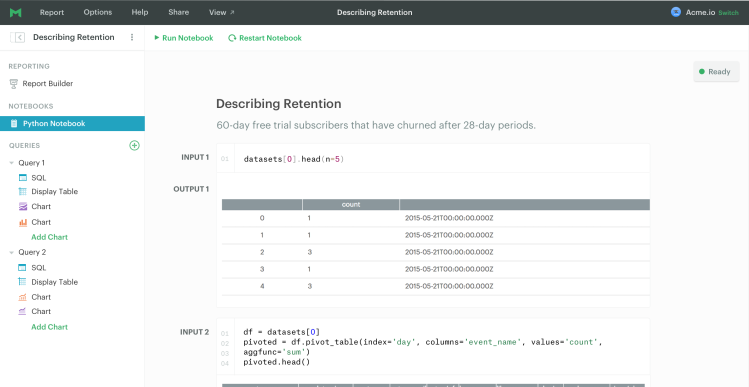This screenshot has height=387, width=749.
Task: Click Restart Notebook
Action: click(x=265, y=38)
